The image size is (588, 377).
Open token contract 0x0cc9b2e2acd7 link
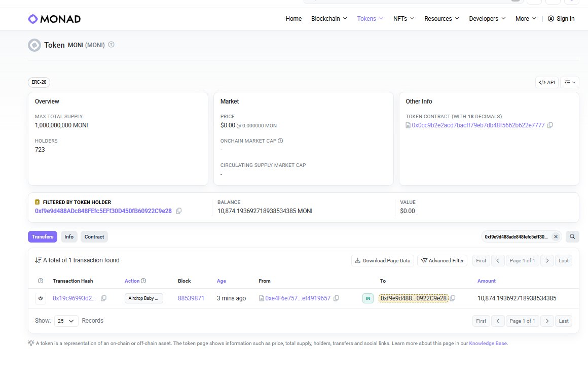[x=478, y=125]
